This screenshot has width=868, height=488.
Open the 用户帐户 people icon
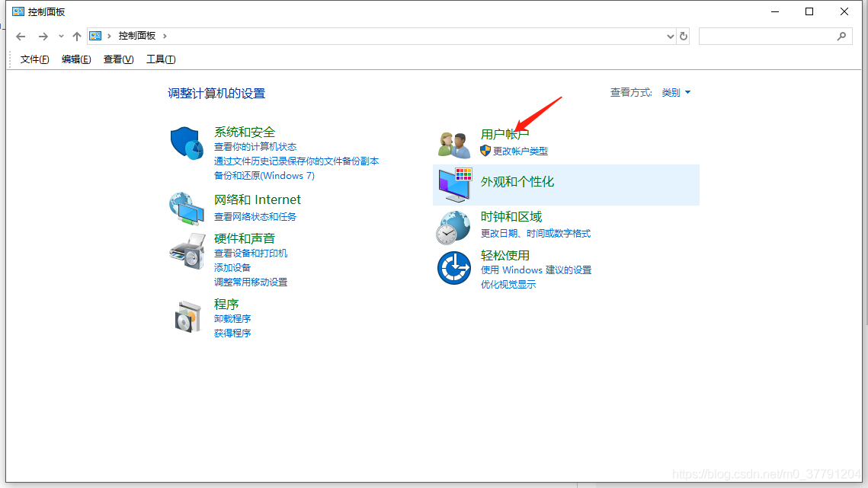(454, 145)
